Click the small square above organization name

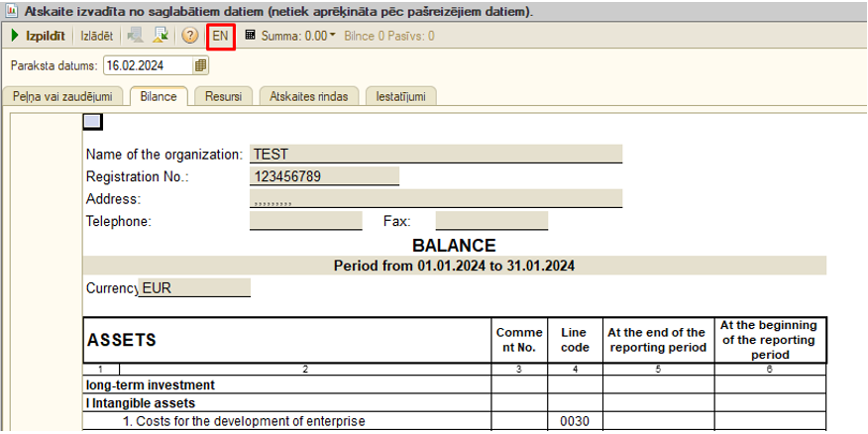pos(92,122)
